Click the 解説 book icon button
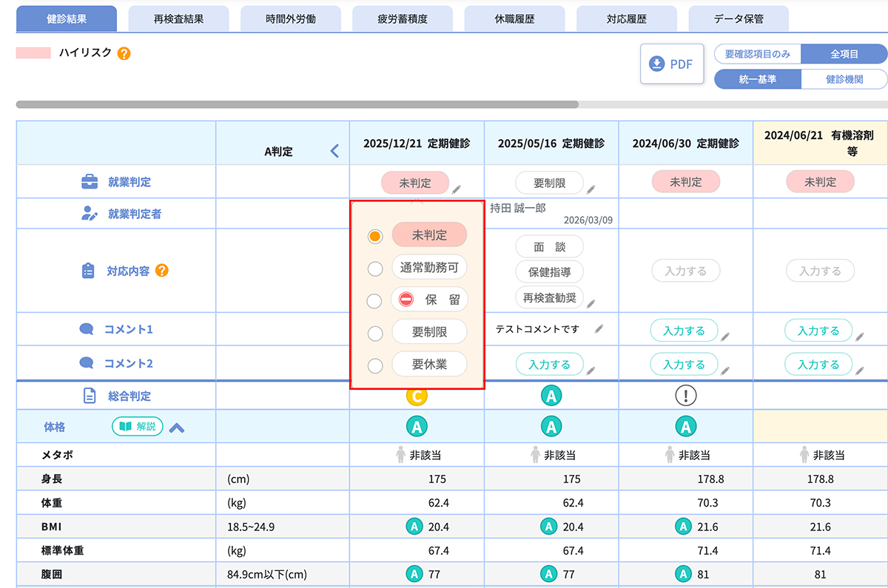 (x=137, y=427)
